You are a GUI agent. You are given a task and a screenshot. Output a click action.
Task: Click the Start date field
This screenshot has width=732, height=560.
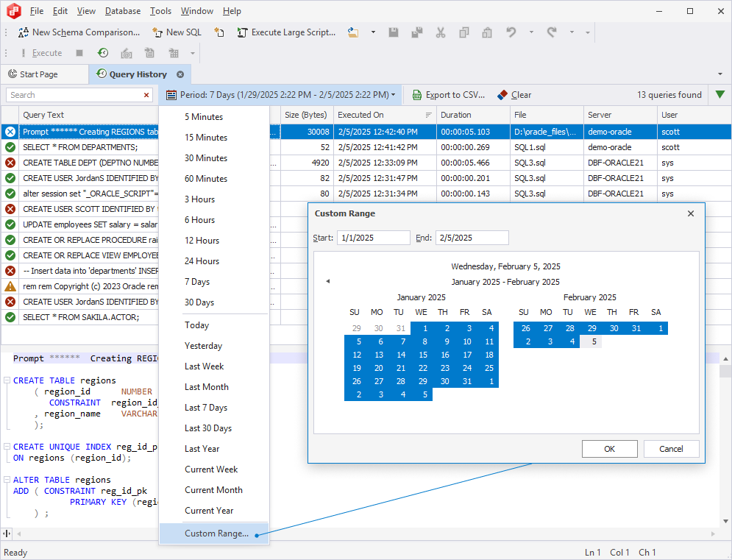374,238
